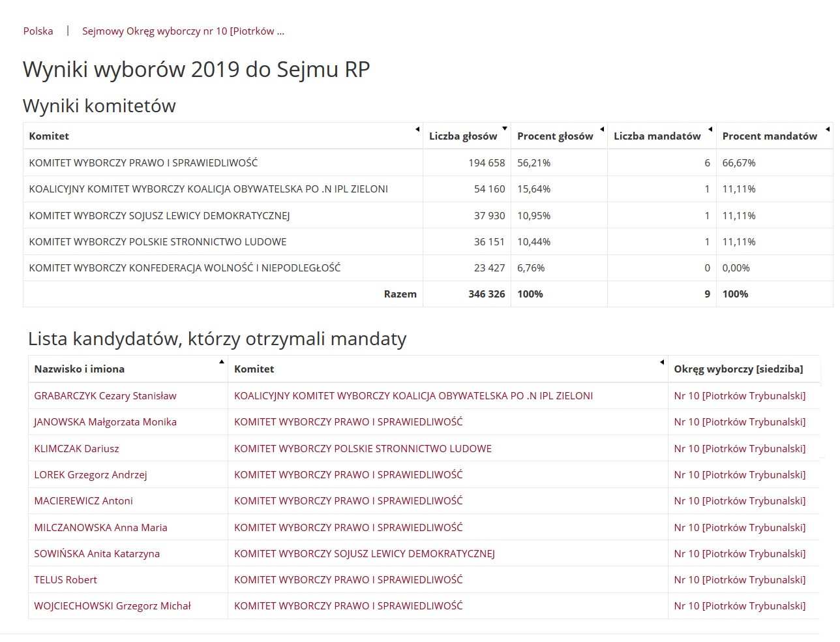Click sort arrow for Procent mandatów

coord(828,129)
